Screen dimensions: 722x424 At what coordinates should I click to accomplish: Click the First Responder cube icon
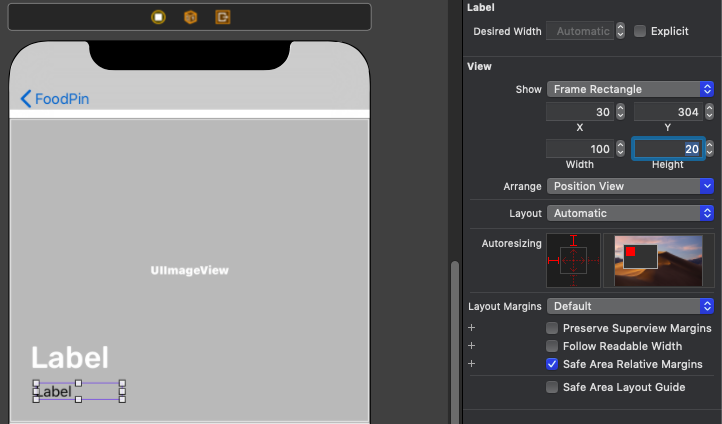(190, 17)
